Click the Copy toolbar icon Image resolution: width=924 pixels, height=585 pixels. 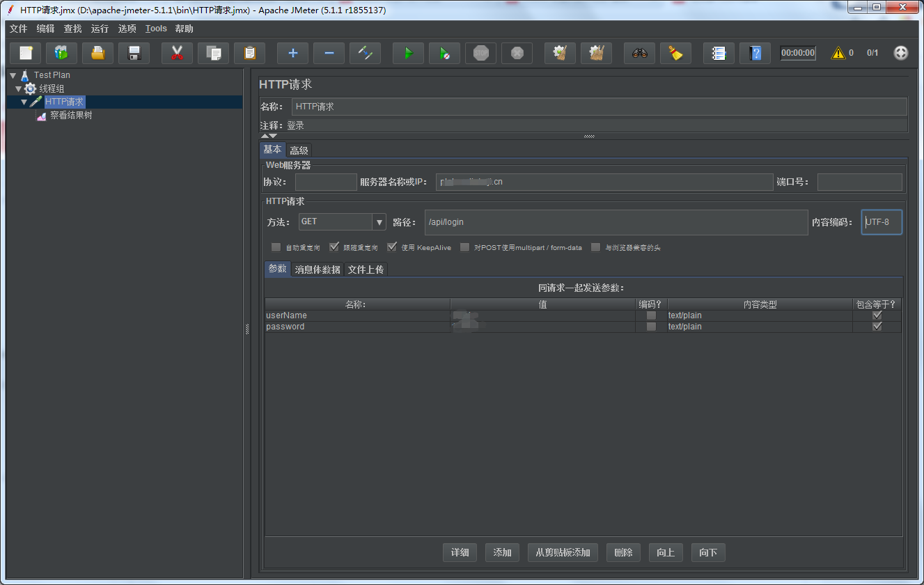click(x=214, y=53)
